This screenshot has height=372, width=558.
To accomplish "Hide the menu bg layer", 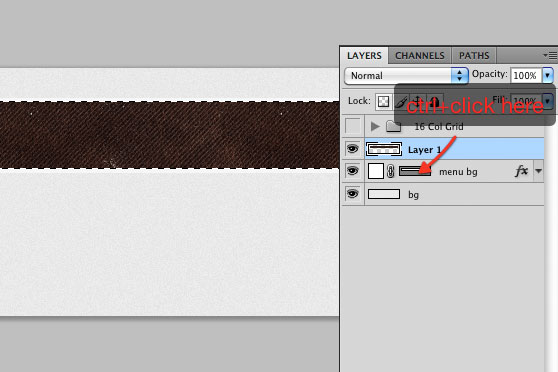I will pyautogui.click(x=352, y=171).
